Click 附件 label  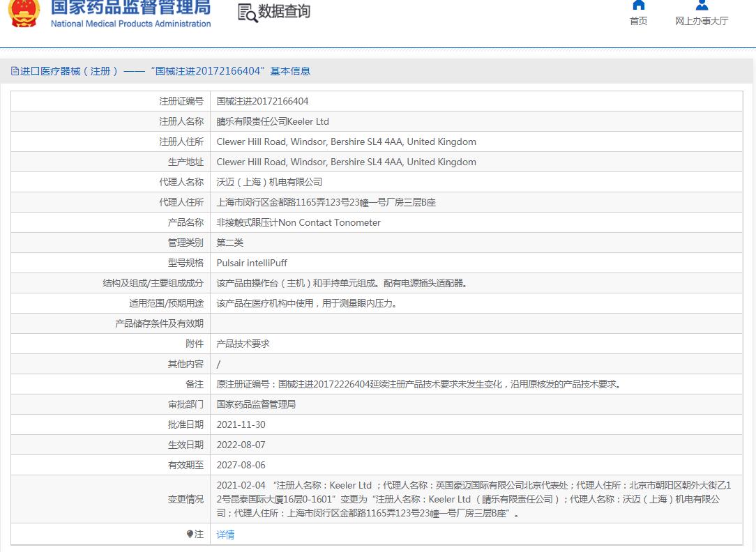tap(195, 344)
